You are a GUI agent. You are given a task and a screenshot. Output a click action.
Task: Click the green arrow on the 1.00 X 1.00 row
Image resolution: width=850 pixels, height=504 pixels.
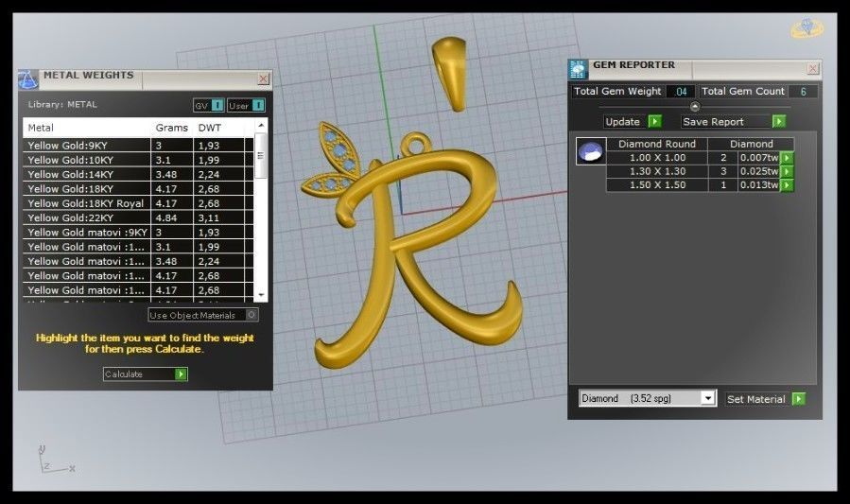(787, 158)
